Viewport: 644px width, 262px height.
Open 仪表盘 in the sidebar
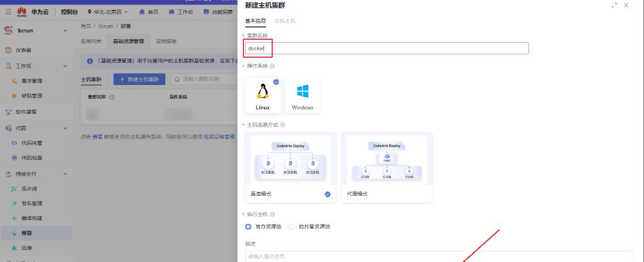(24, 50)
